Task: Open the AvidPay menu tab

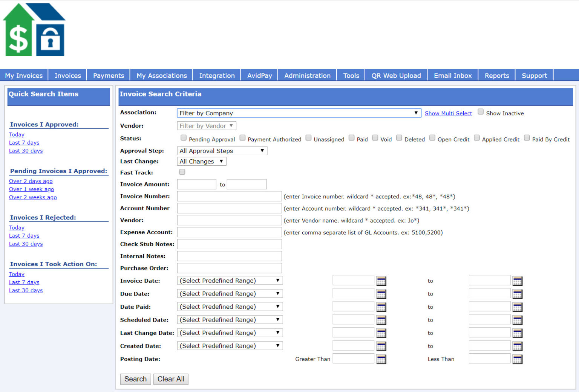Action: coord(259,75)
